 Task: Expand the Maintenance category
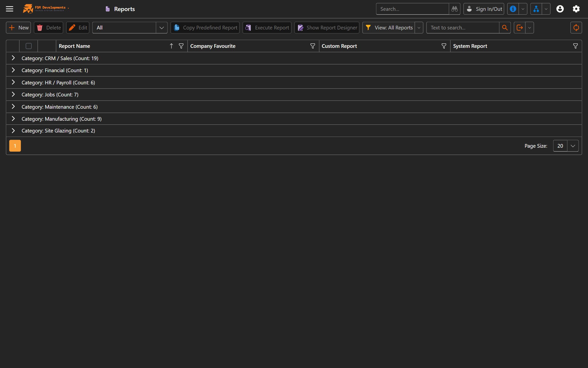(13, 107)
